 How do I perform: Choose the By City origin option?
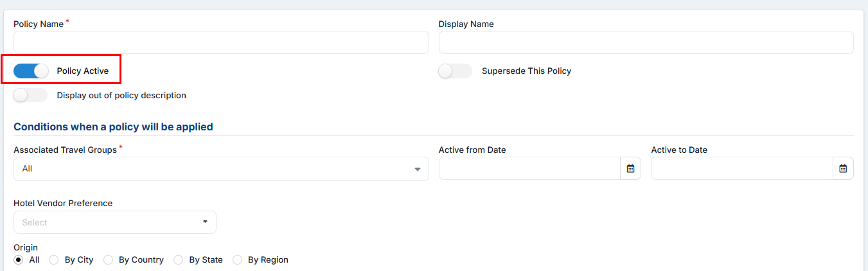(x=54, y=260)
